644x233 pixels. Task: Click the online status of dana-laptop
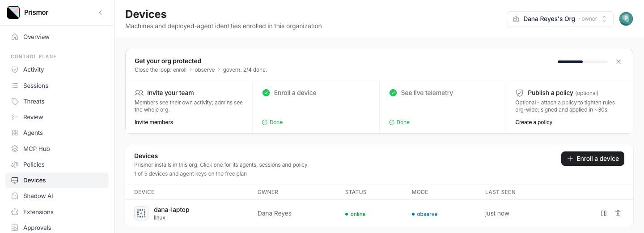pyautogui.click(x=356, y=214)
